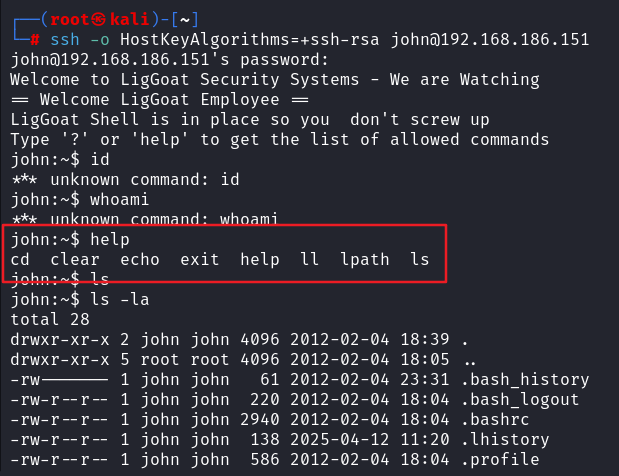
Task: Click 'exit' in allowed commands list
Action: click(x=200, y=260)
